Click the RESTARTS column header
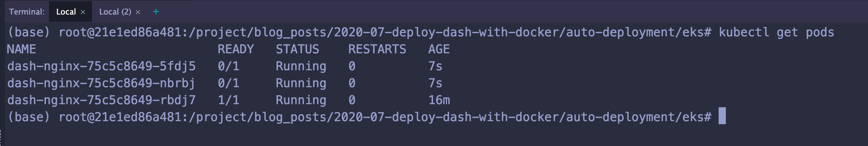 click(x=377, y=50)
